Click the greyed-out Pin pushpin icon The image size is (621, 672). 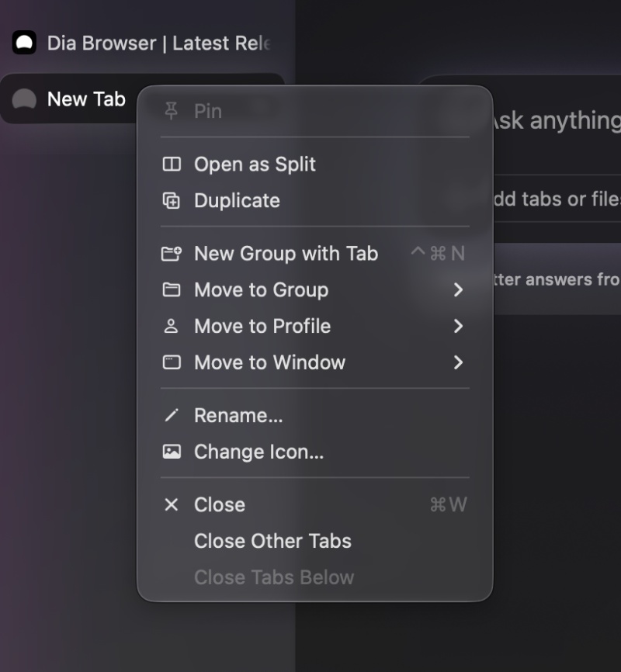[171, 111]
